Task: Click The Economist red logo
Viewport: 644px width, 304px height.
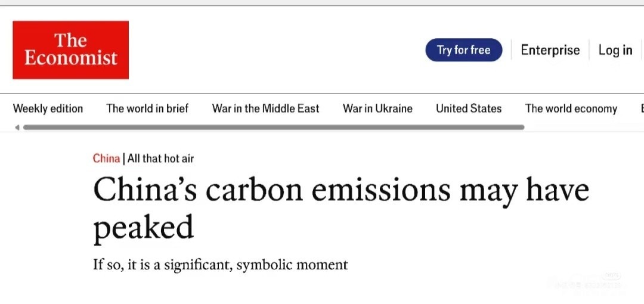Action: 70,50
